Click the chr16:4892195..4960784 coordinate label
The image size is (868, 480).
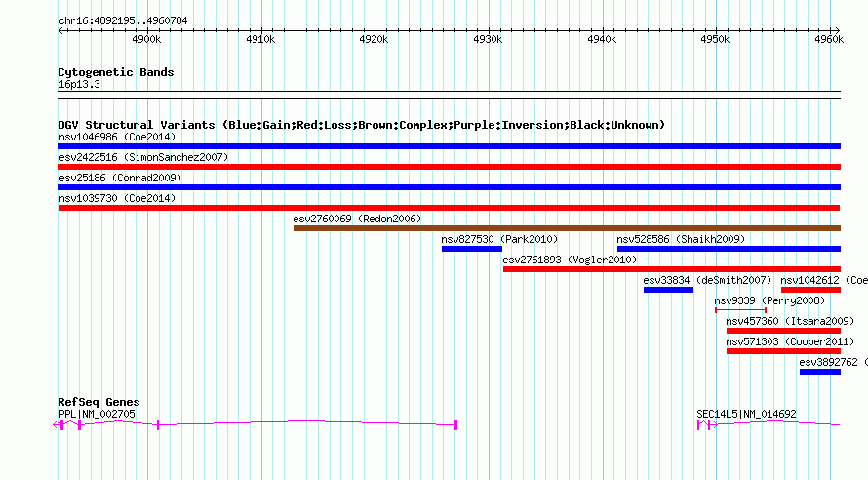[x=123, y=20]
